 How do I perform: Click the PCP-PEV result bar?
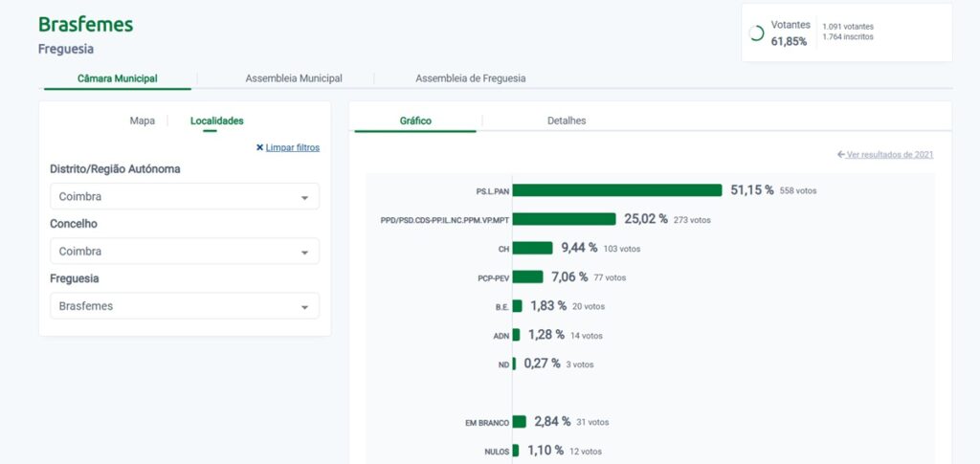[x=527, y=277]
